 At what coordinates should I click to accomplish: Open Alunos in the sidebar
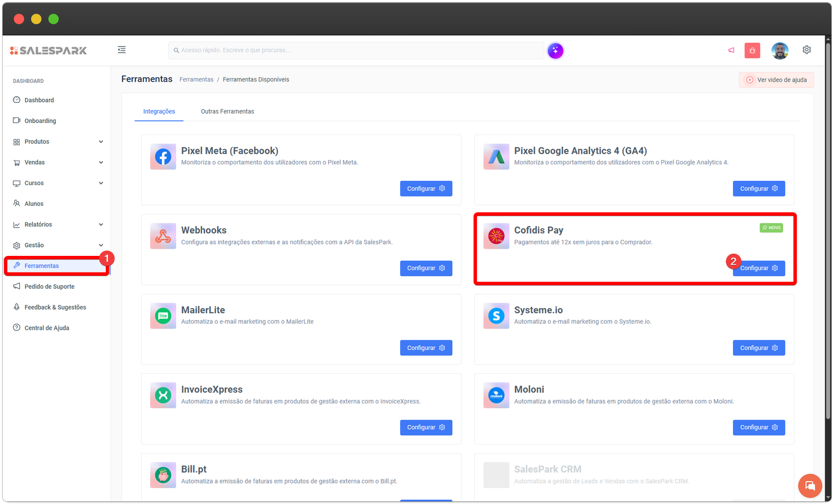pyautogui.click(x=34, y=204)
